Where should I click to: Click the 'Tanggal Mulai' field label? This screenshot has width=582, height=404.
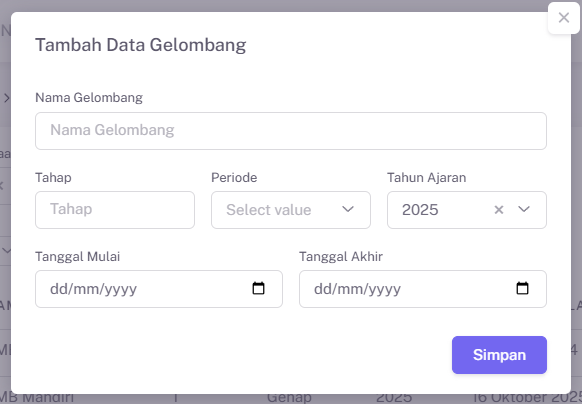(x=78, y=257)
